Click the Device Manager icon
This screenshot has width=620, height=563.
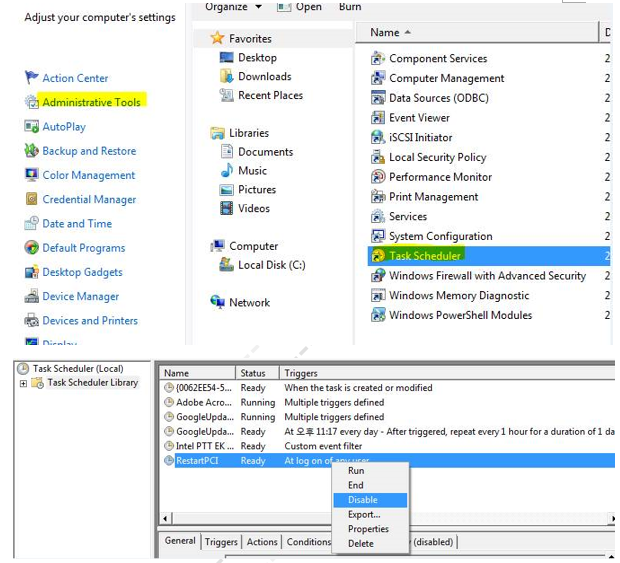32,297
